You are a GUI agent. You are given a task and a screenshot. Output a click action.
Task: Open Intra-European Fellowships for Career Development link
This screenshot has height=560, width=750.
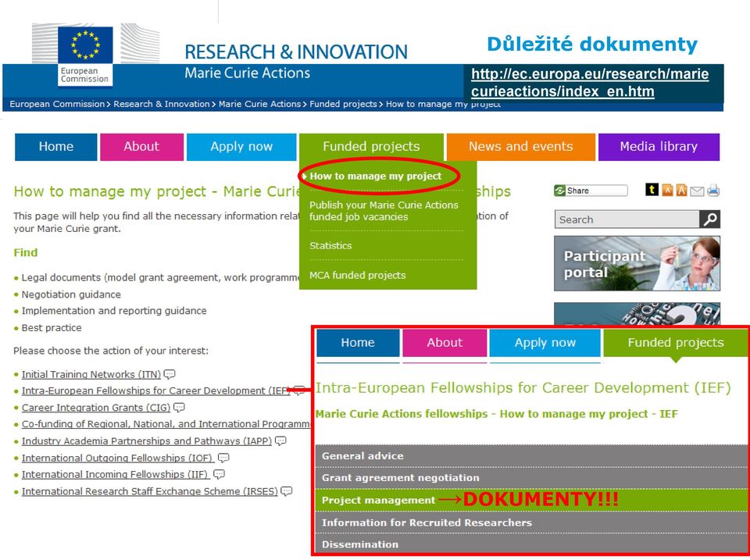click(x=155, y=391)
